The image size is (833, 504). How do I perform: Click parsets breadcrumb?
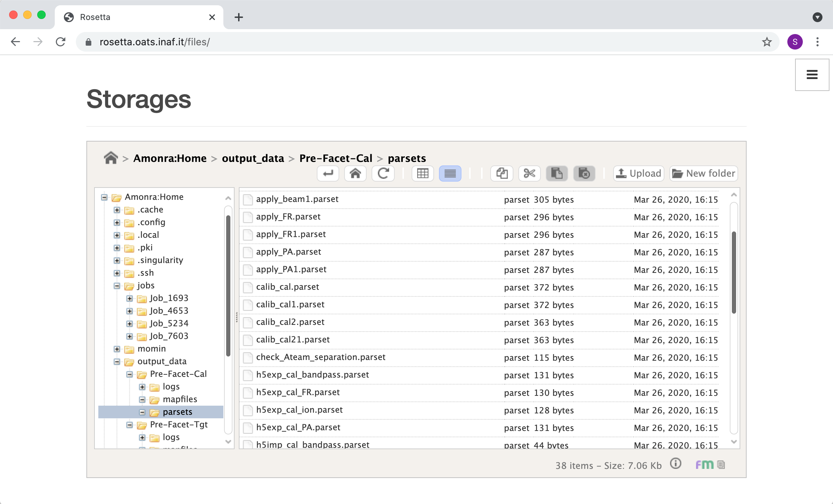point(407,158)
